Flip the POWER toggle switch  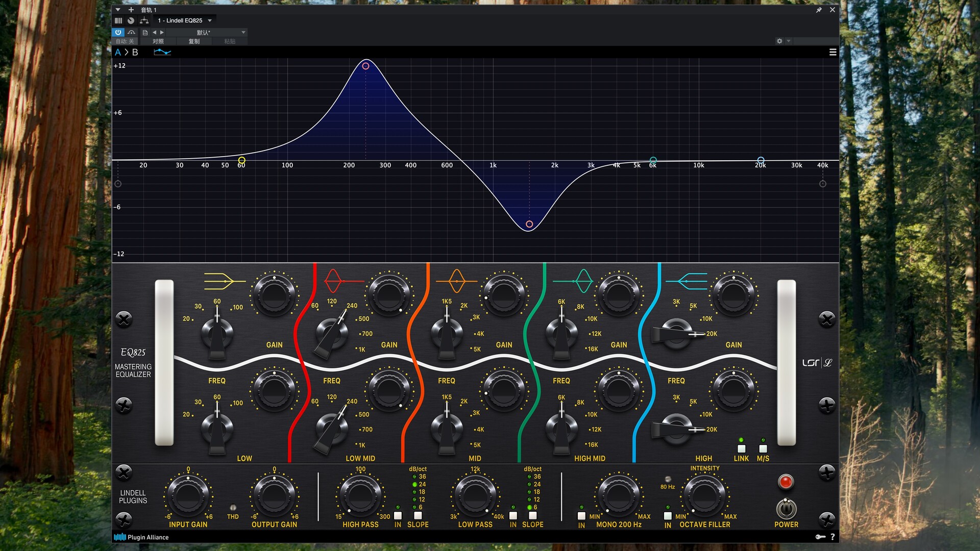click(786, 509)
